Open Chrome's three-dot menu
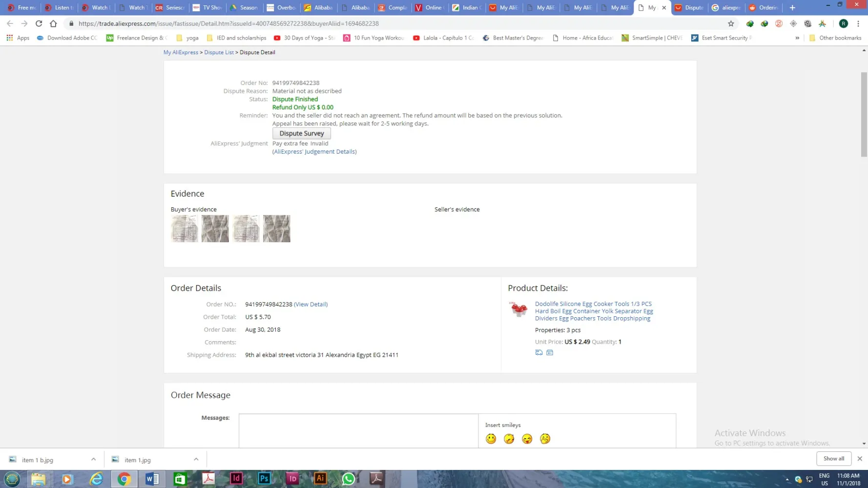This screenshot has width=868, height=488. (x=858, y=23)
